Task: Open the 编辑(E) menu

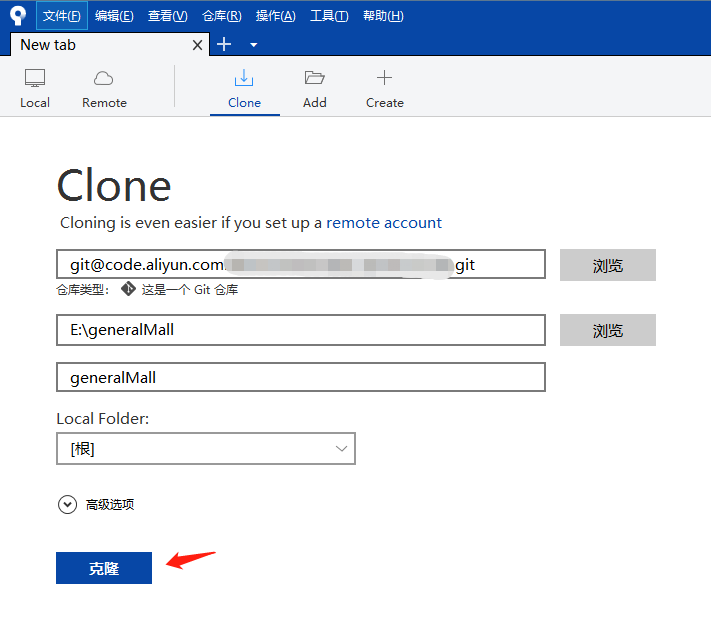Action: click(x=114, y=16)
